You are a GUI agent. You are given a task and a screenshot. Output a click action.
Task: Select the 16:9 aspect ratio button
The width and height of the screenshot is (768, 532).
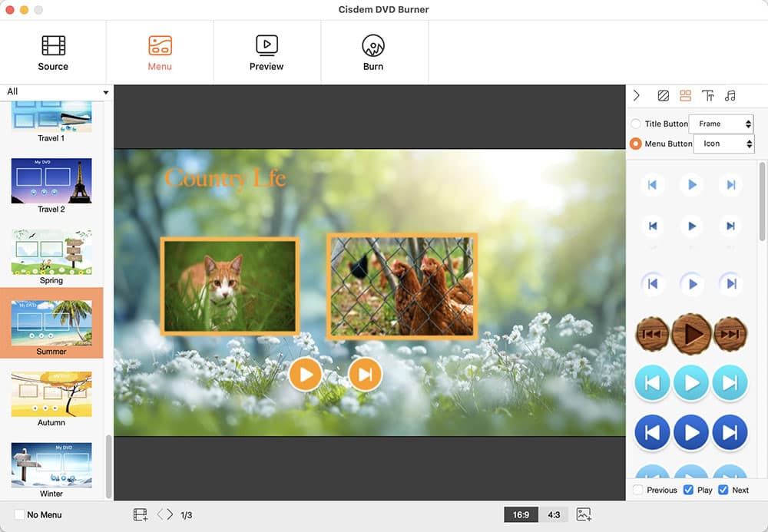coord(521,514)
